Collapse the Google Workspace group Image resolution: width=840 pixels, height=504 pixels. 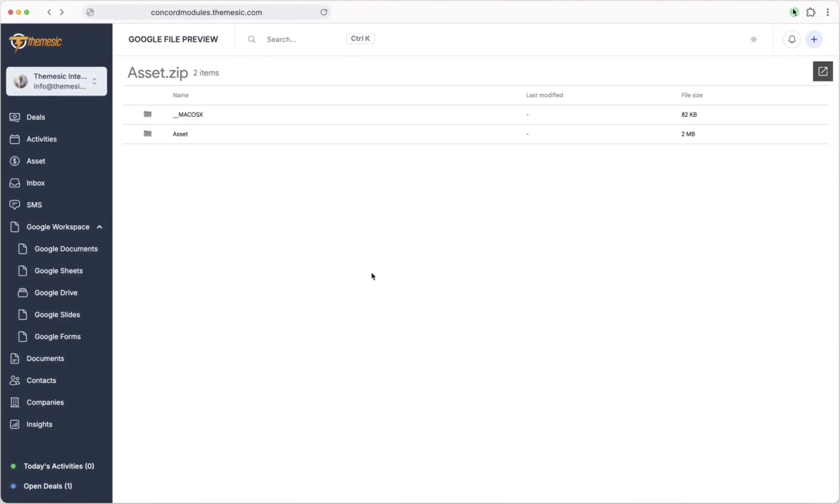click(99, 227)
